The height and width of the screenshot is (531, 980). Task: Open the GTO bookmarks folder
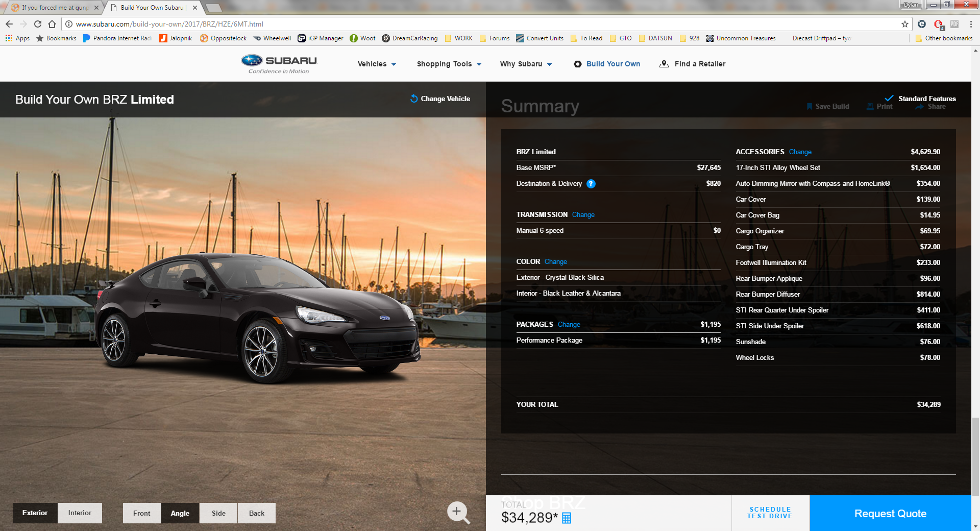621,38
